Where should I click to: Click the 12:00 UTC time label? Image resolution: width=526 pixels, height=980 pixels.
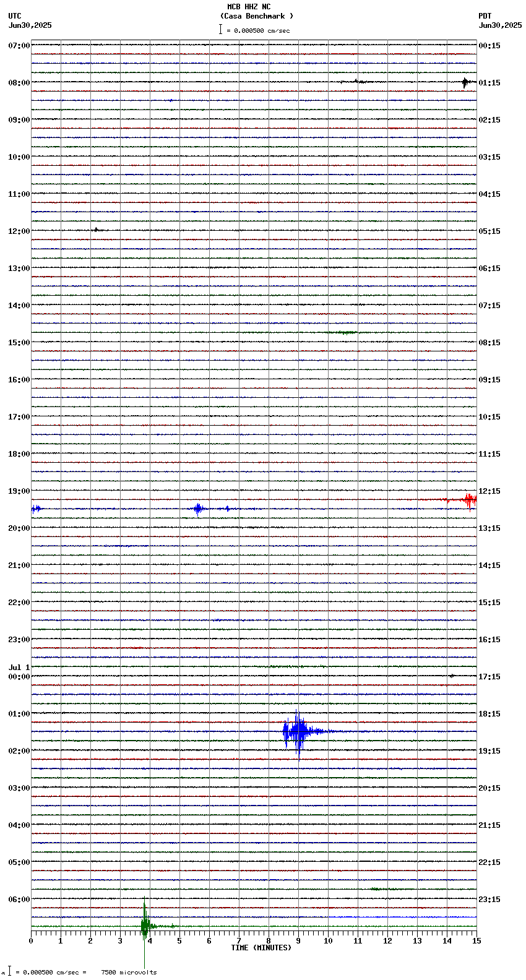tap(19, 231)
